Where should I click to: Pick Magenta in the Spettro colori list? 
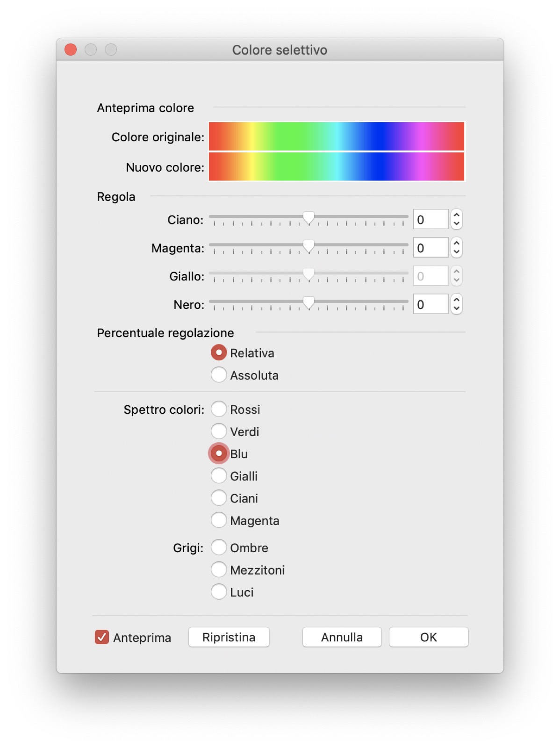tap(219, 520)
